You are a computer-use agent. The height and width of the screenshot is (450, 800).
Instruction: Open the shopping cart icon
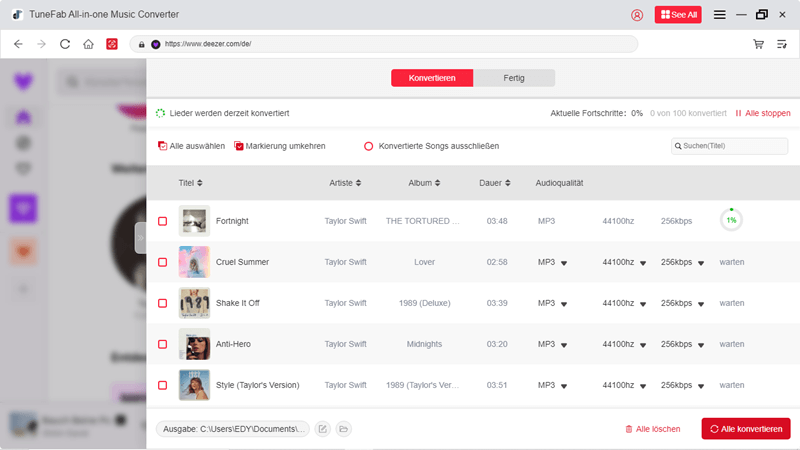click(758, 44)
